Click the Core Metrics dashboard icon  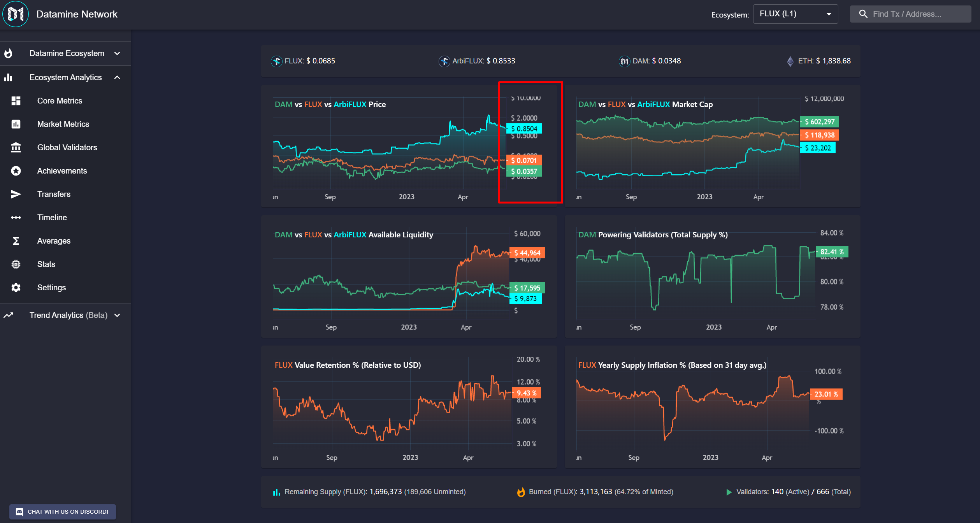pyautogui.click(x=16, y=101)
